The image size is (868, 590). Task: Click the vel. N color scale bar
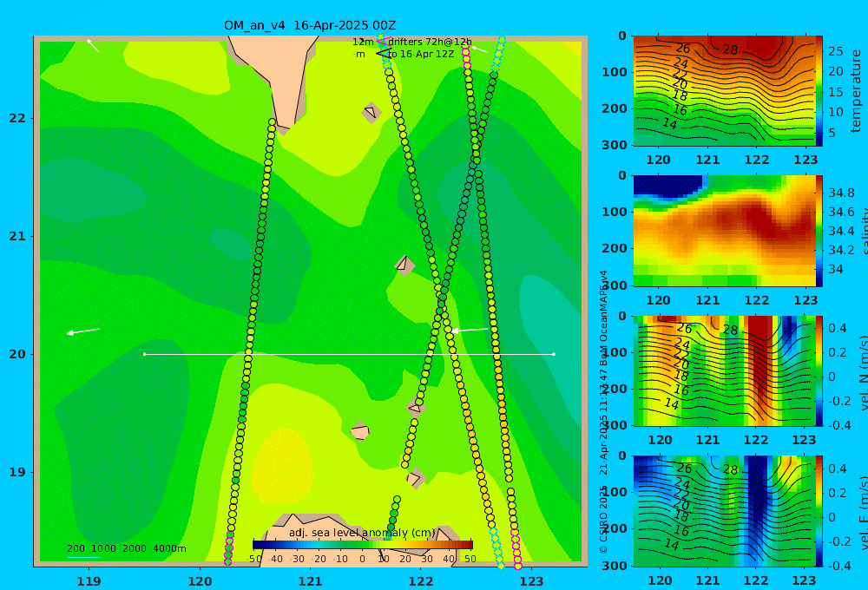coord(819,370)
